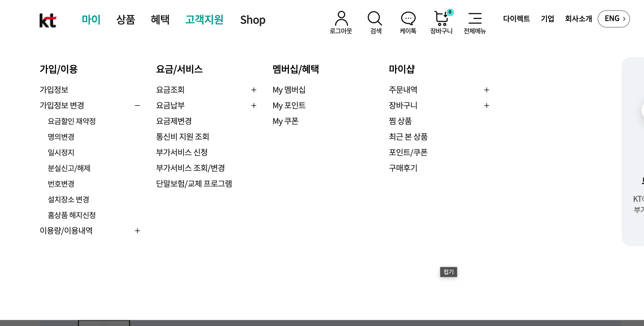Open 설치장소 변경 link
This screenshot has height=326, width=644.
click(x=68, y=199)
